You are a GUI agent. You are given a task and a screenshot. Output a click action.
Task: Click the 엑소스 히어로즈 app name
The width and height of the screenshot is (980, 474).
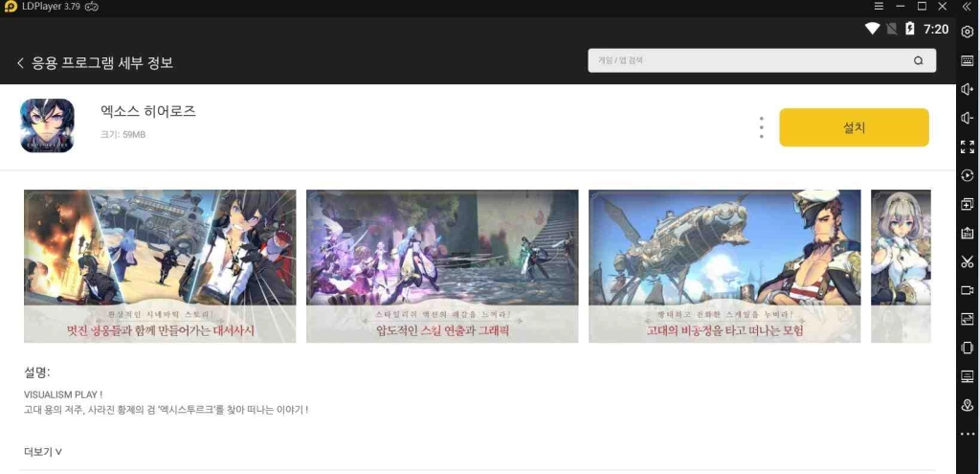click(148, 111)
